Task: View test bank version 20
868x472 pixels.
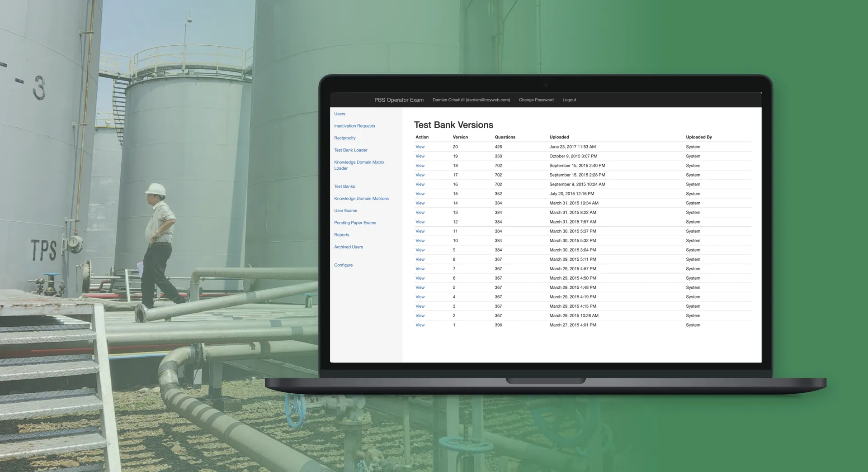Action: 420,147
